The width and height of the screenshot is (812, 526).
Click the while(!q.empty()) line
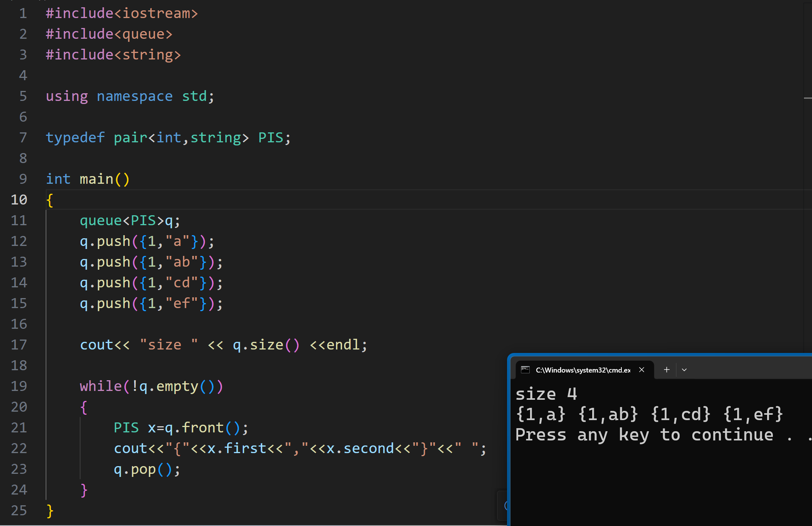click(151, 386)
